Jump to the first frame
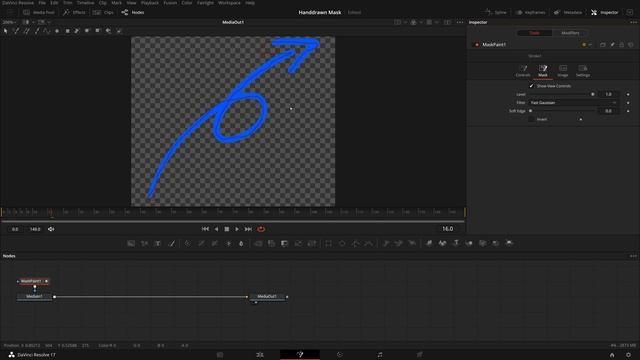 pyautogui.click(x=205, y=229)
